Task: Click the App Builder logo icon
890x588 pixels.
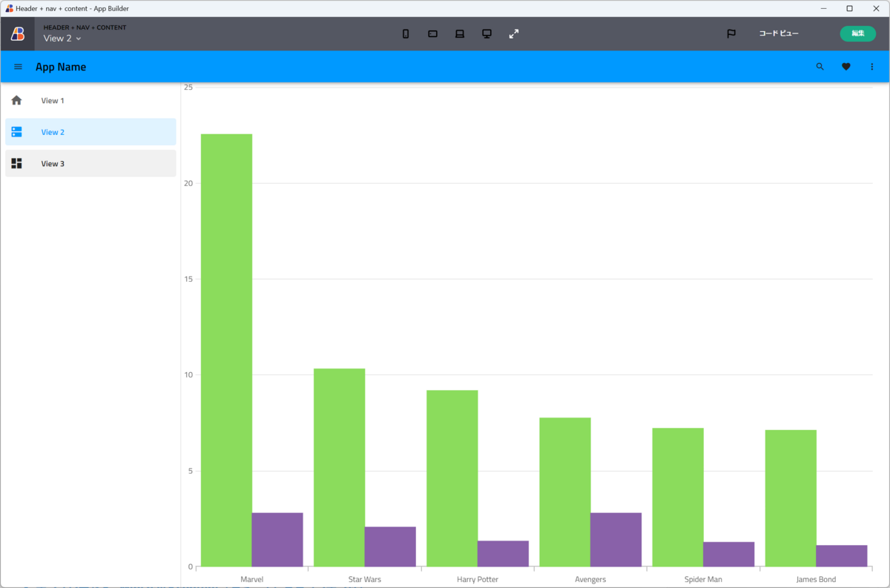Action: click(x=17, y=33)
